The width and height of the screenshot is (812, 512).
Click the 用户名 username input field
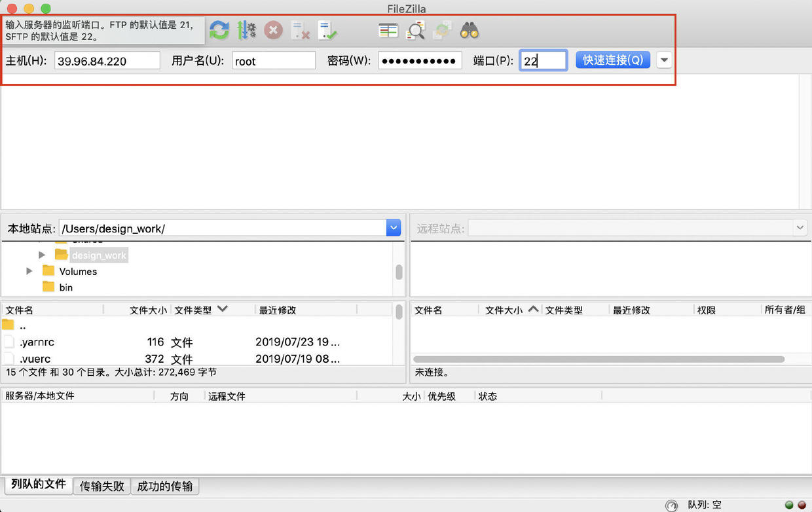(274, 61)
